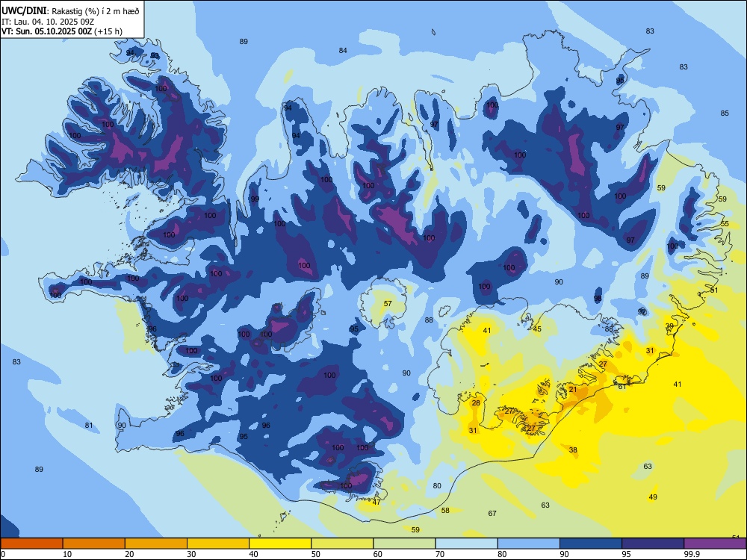Click the 70–80 pale blue legend swatch
The image size is (747, 560).
466,544
